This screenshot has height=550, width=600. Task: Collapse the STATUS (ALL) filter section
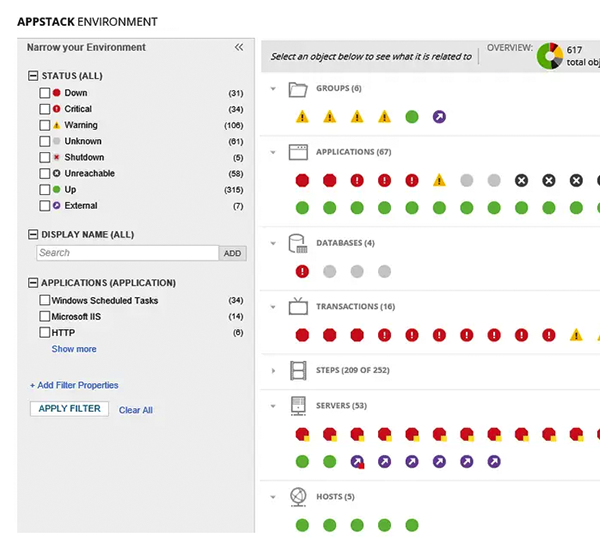(x=33, y=75)
